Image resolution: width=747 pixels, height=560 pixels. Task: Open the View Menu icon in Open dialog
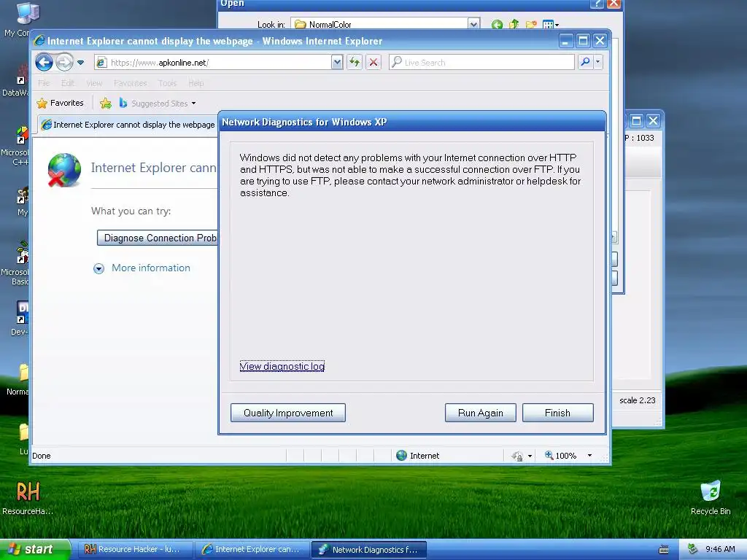(x=550, y=24)
